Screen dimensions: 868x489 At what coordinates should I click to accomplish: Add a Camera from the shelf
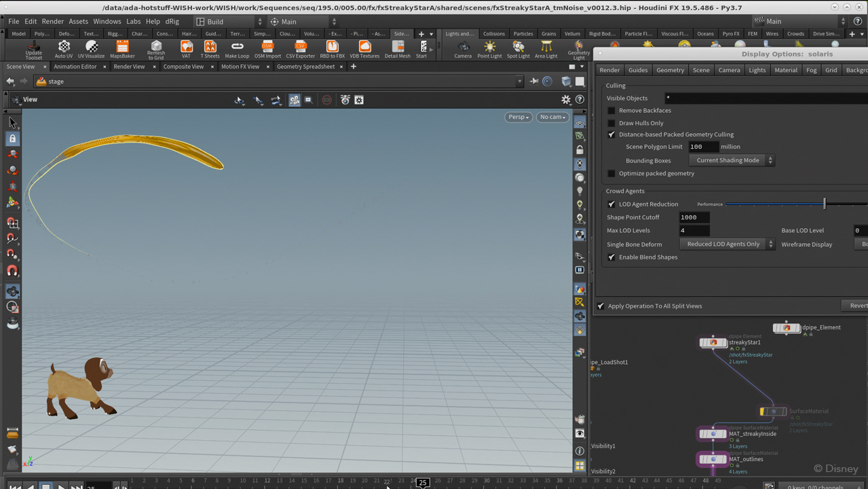463,50
